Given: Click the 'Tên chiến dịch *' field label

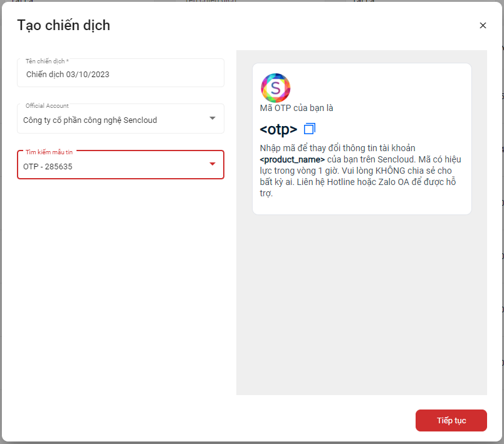Looking at the screenshot, I should click(x=47, y=61).
